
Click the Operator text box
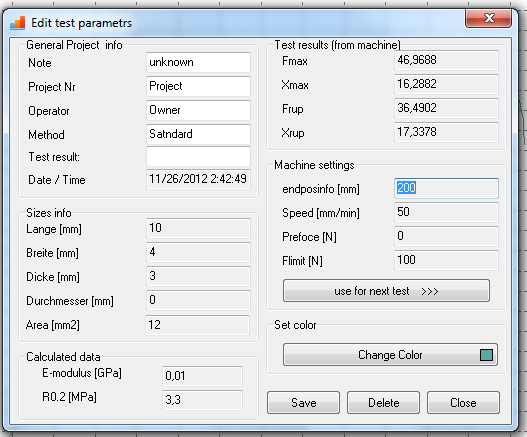[x=198, y=110]
